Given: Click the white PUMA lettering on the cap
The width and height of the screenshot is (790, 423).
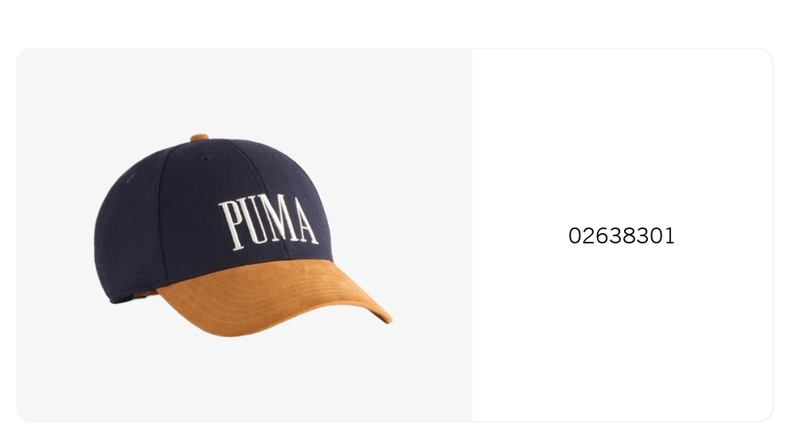Looking at the screenshot, I should 269,222.
